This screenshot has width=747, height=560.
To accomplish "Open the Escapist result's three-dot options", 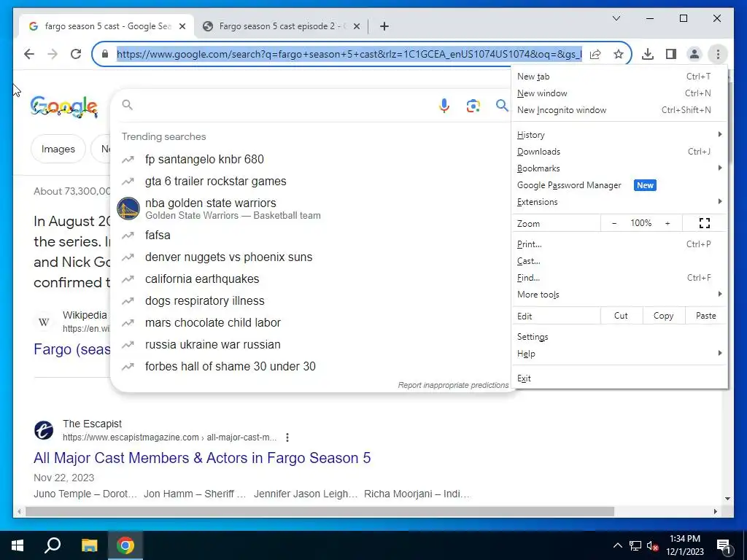I will (x=287, y=437).
